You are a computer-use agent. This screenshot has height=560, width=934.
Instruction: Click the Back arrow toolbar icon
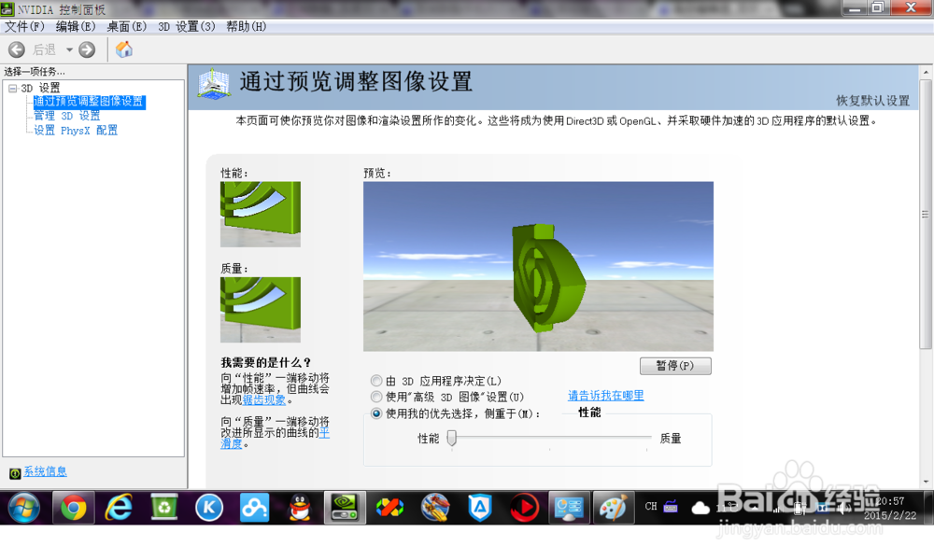17,50
